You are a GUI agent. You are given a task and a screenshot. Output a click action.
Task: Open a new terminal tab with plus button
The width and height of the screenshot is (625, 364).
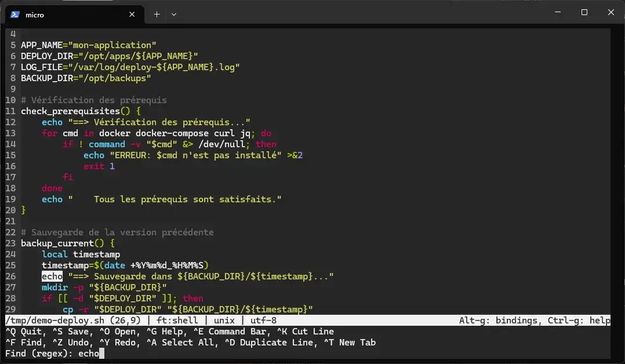157,14
